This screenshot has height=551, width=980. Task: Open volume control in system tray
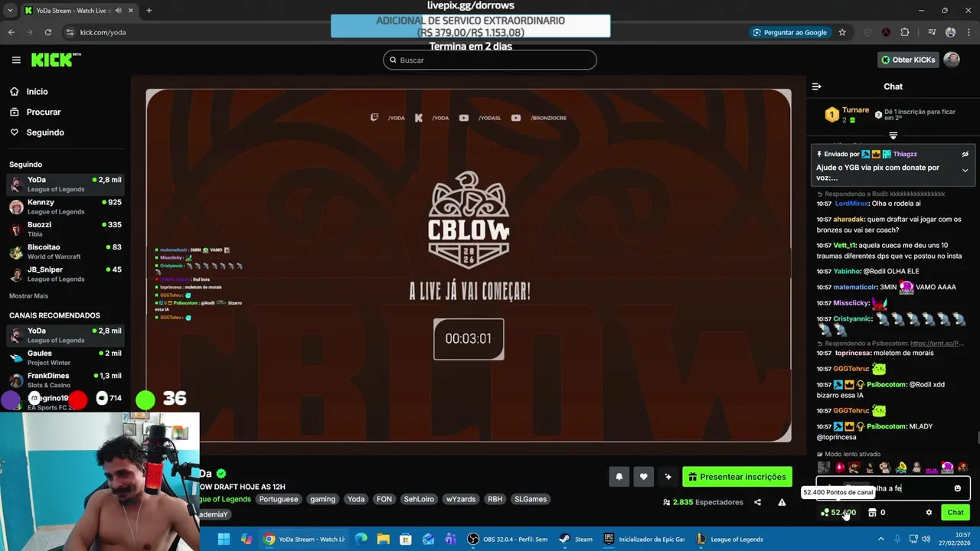pos(926,539)
